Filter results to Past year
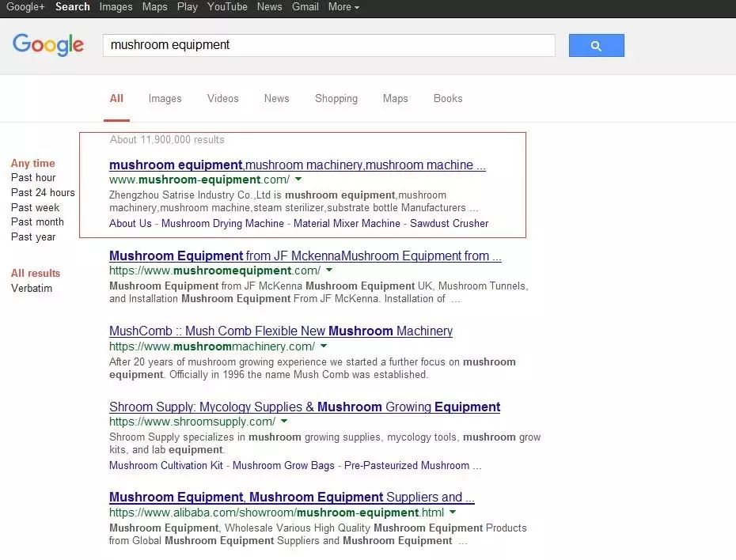 click(33, 236)
